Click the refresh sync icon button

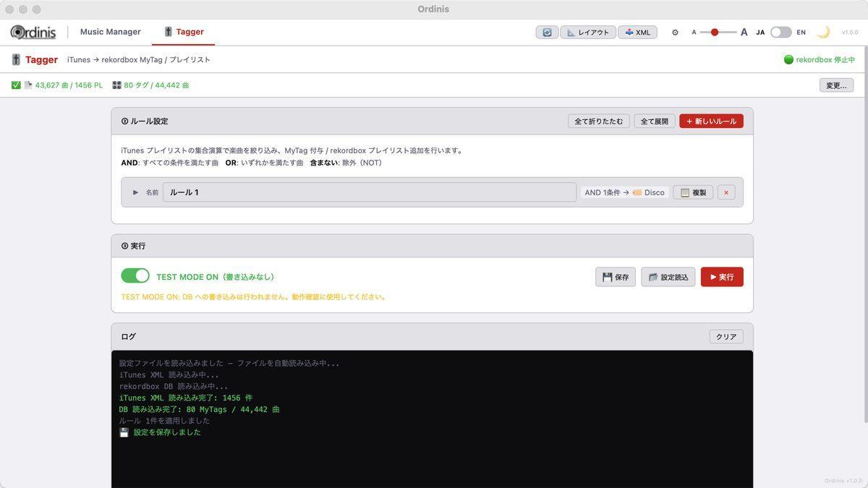547,33
